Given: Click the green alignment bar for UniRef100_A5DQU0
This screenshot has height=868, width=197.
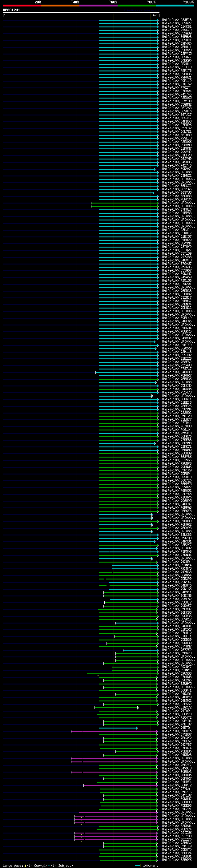Looking at the screenshot, I should tap(136, 751).
